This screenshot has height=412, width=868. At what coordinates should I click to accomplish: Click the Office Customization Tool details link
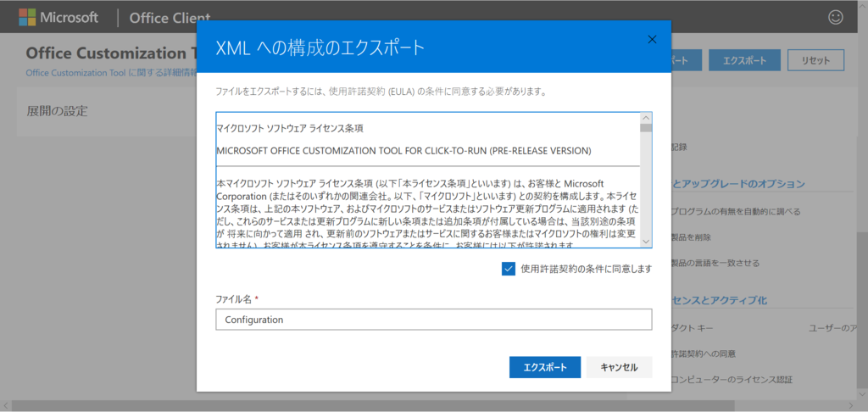pyautogui.click(x=111, y=73)
